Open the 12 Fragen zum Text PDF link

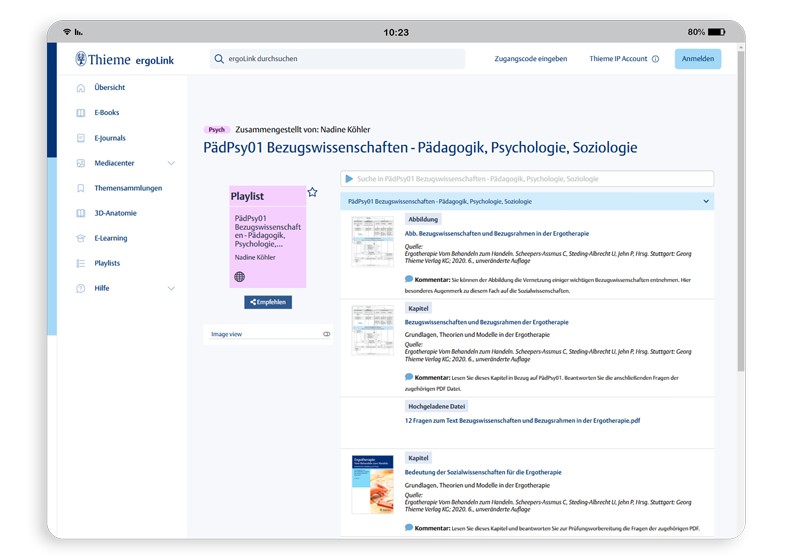pos(522,421)
